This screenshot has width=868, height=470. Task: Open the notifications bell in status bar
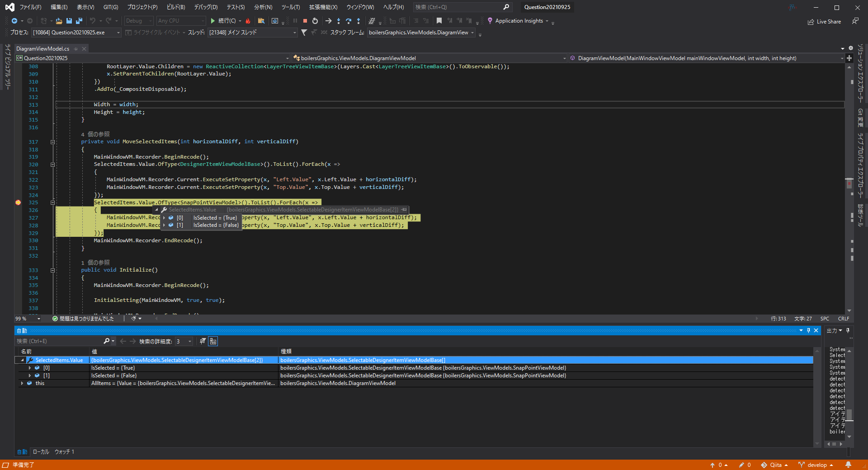tap(849, 465)
